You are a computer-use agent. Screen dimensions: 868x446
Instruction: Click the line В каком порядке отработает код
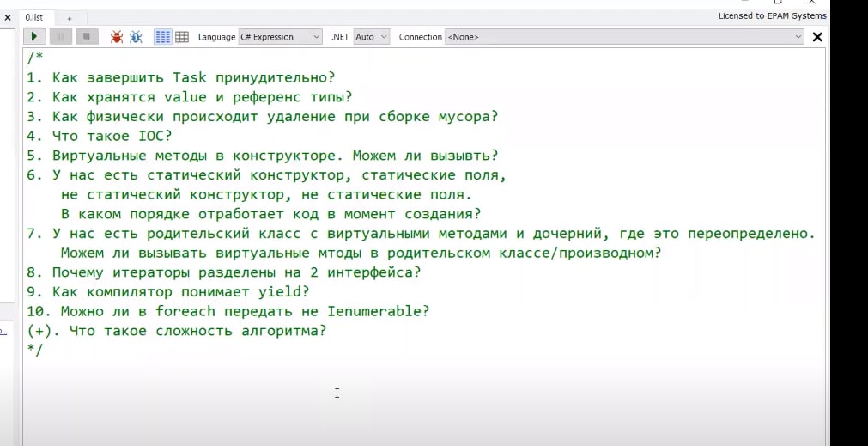click(x=271, y=214)
